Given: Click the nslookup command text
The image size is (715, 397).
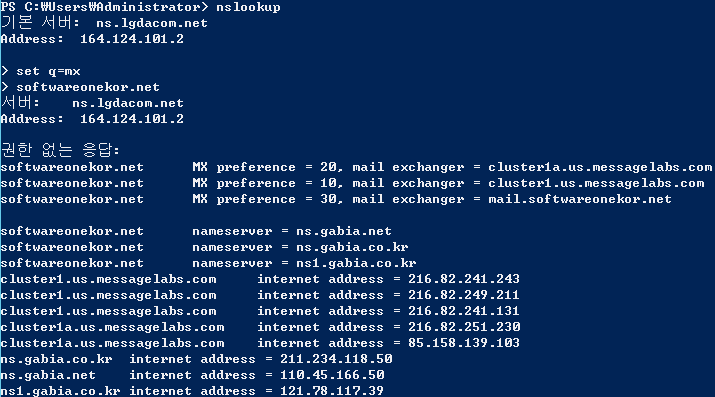Looking at the screenshot, I should click(x=249, y=7).
